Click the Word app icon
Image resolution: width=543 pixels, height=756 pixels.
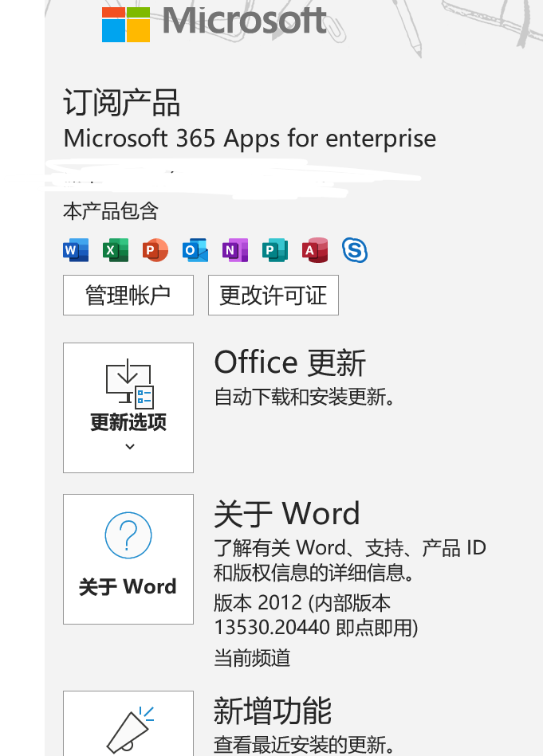pyautogui.click(x=76, y=250)
